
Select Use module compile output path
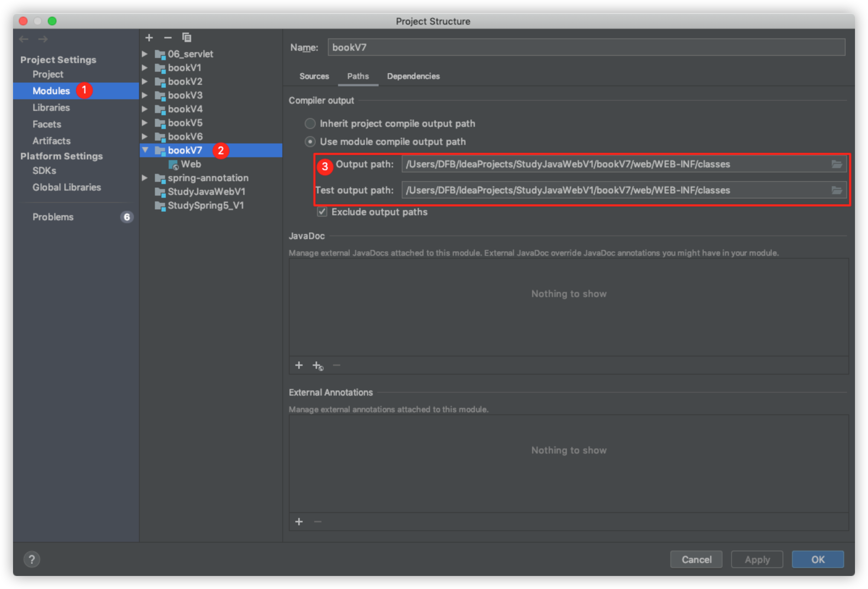(x=310, y=142)
